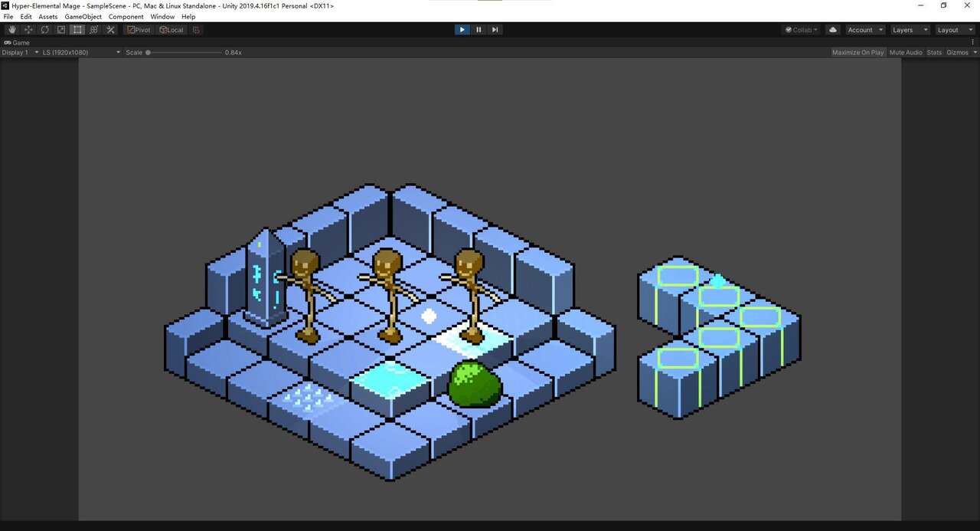Click the white orb on the floor

(x=430, y=316)
